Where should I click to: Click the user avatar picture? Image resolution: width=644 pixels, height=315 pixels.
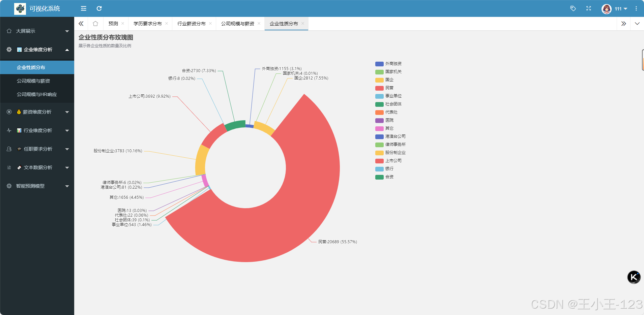607,9
